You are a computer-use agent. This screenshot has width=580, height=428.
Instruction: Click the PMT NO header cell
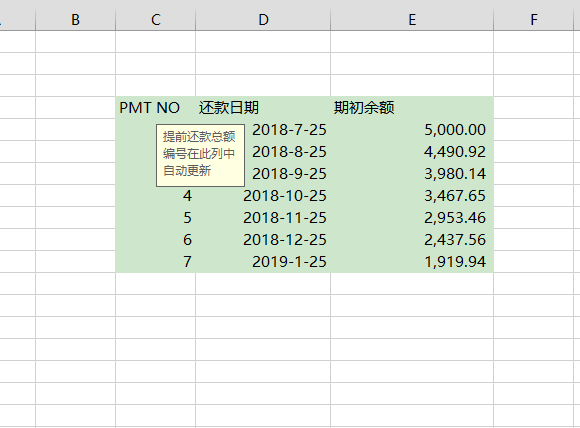click(156, 108)
